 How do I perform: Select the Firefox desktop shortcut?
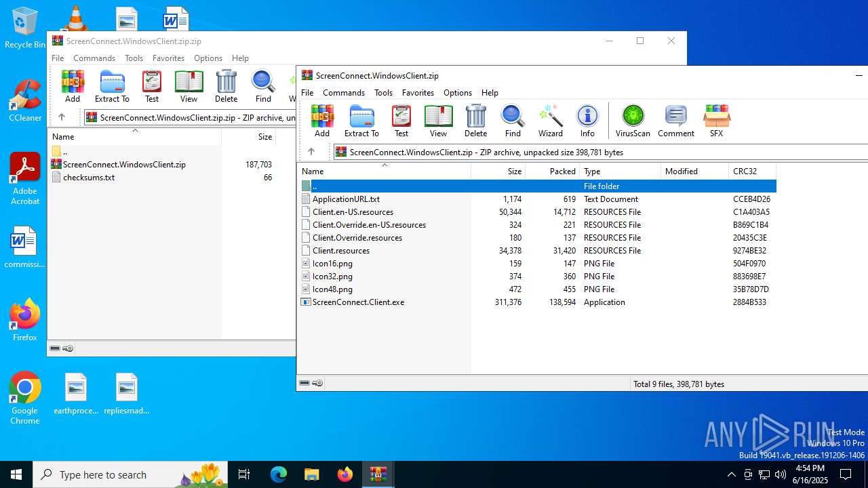[25, 320]
